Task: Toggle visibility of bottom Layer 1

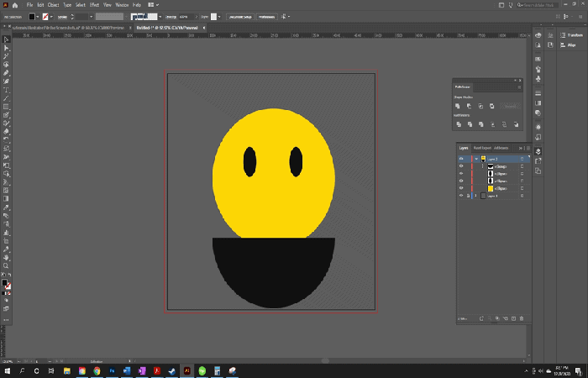Action: coord(461,196)
